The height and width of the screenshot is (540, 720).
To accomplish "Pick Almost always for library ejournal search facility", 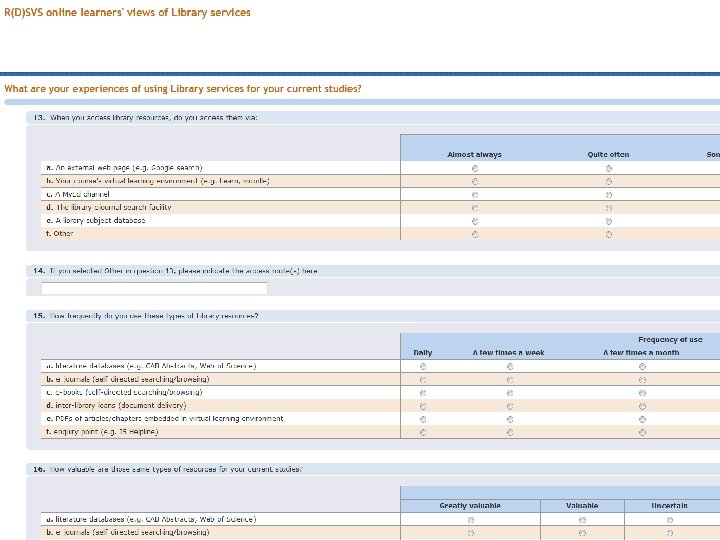I will point(475,208).
